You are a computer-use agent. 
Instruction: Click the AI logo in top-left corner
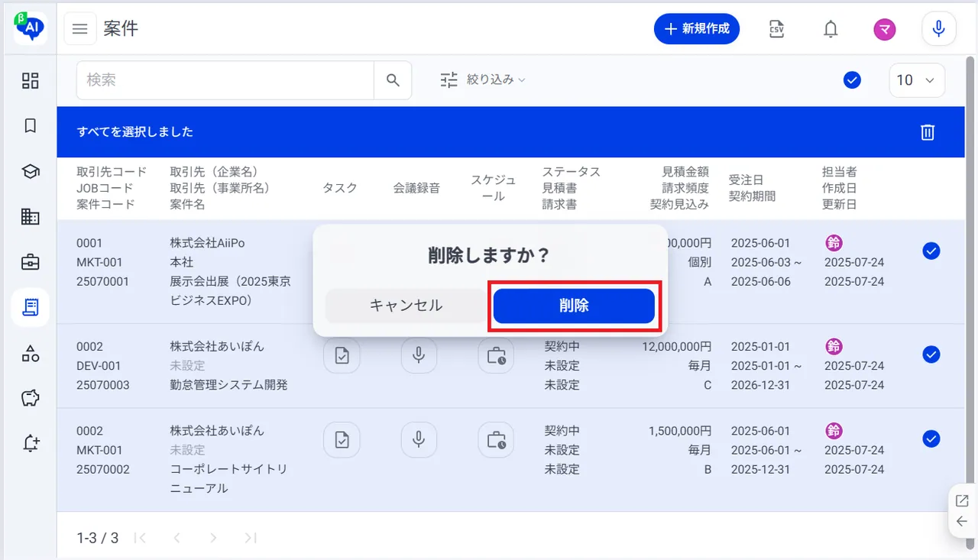coord(31,29)
